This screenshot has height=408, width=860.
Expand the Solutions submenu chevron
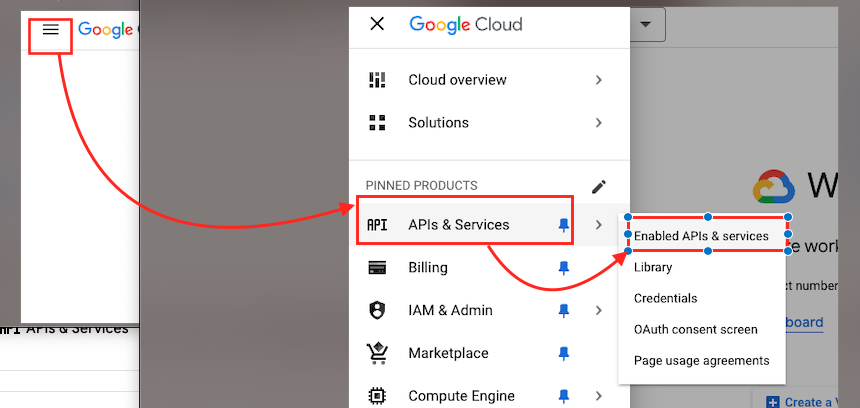(599, 122)
